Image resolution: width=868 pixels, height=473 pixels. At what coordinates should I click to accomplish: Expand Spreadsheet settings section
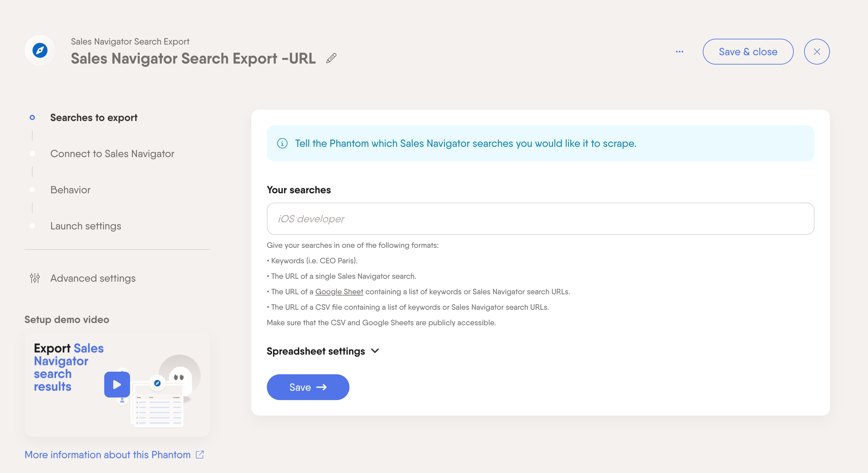[322, 351]
